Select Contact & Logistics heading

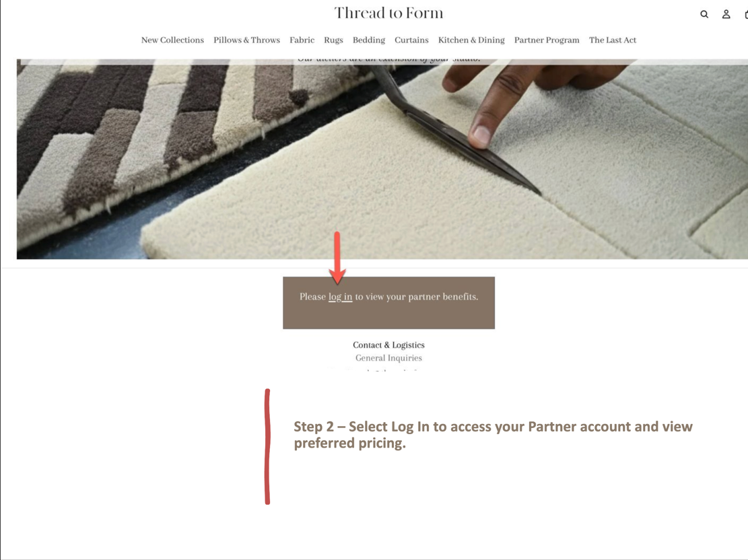[x=388, y=345]
